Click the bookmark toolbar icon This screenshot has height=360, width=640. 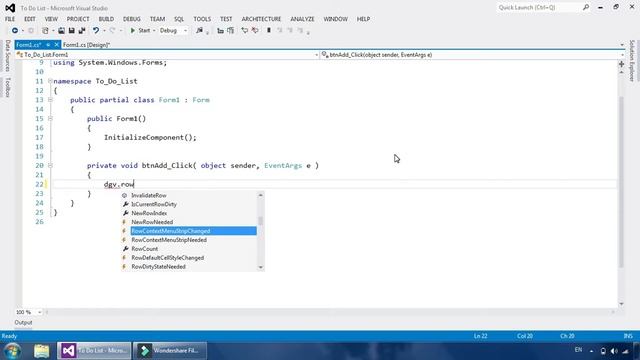click(269, 31)
